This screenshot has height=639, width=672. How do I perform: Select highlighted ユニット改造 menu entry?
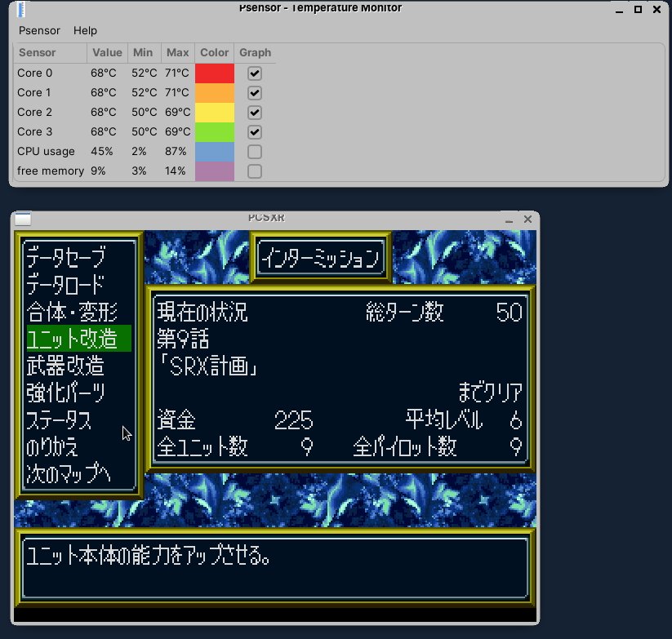click(79, 339)
